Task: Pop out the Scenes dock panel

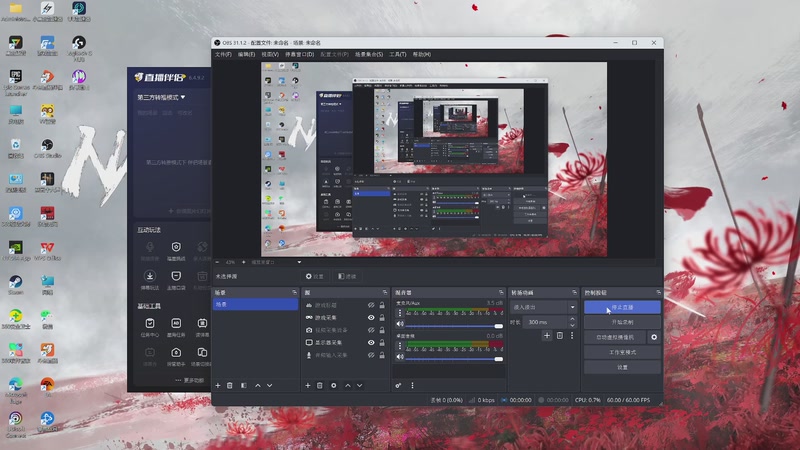Action: click(x=294, y=292)
